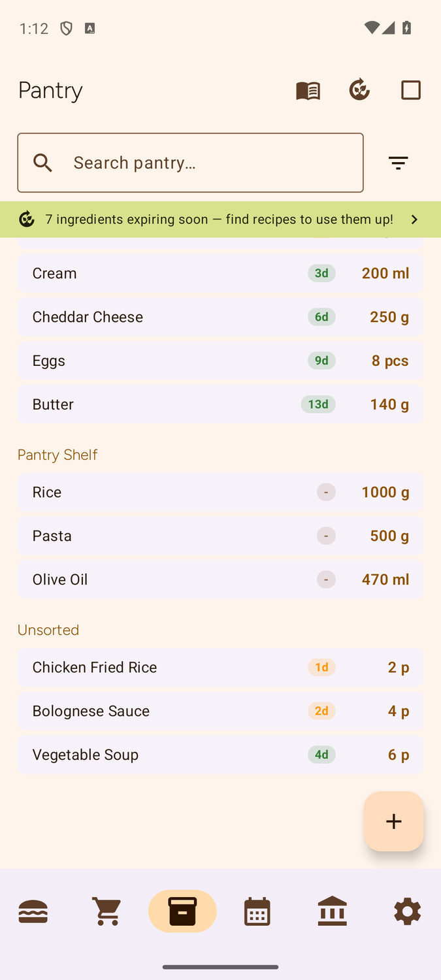Screen dimensions: 441x980
Task: Tap the pantry box icon in the bottom navigation
Action: coord(182,911)
